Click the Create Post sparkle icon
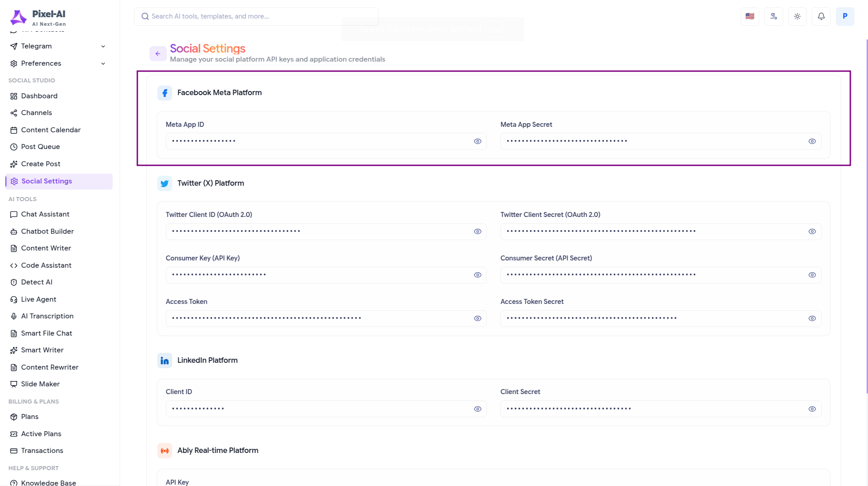The width and height of the screenshot is (868, 486). (x=14, y=164)
